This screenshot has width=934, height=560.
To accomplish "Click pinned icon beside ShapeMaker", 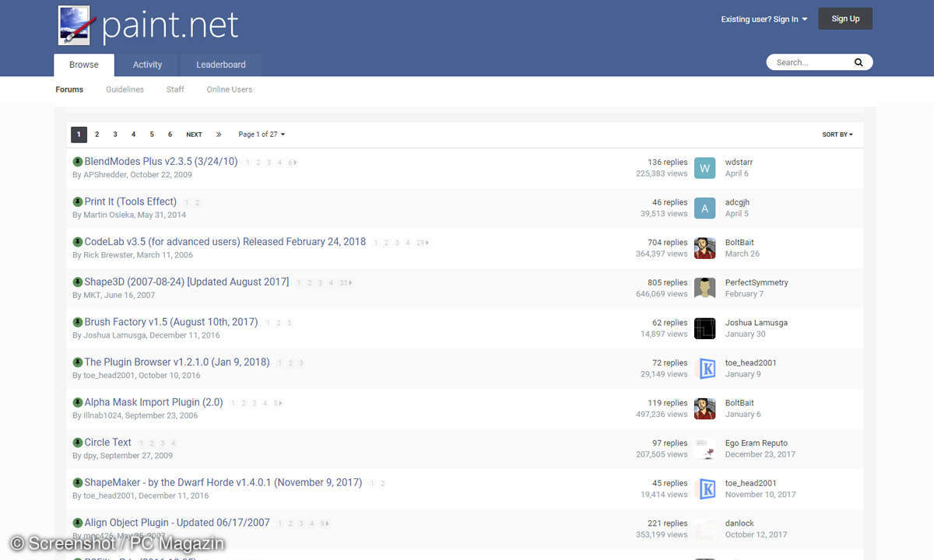I will point(78,482).
